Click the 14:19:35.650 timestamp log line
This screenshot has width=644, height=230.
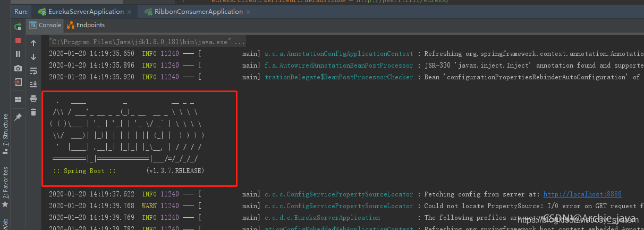point(346,54)
